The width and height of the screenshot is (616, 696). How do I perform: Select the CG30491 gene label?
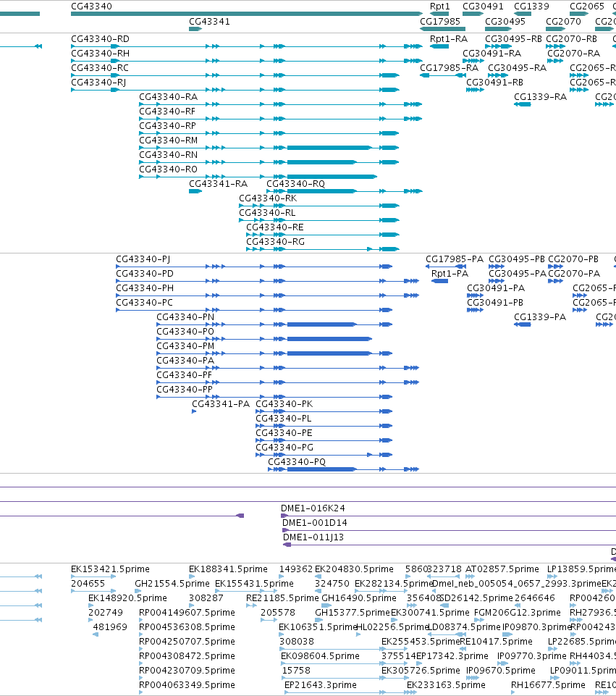pos(483,7)
